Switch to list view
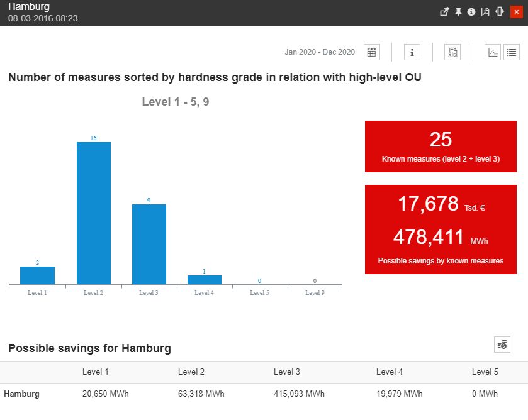Screen dimensions: 528x420 [x=511, y=52]
